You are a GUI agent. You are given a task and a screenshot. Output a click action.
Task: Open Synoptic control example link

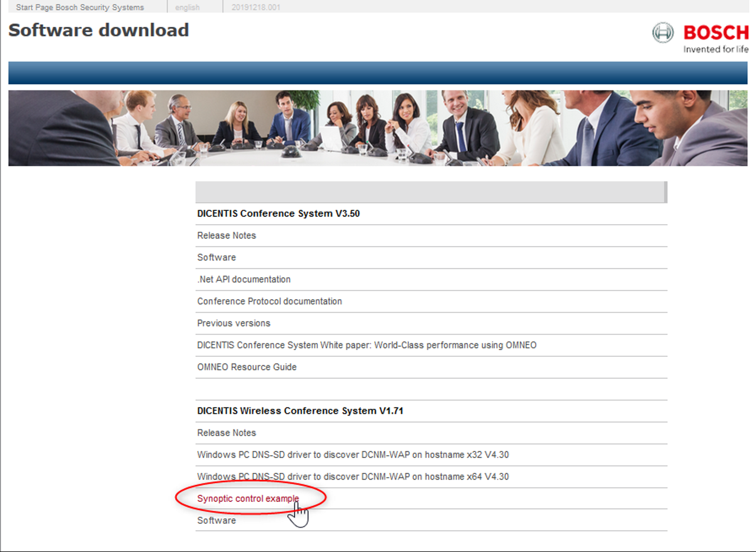pyautogui.click(x=248, y=499)
